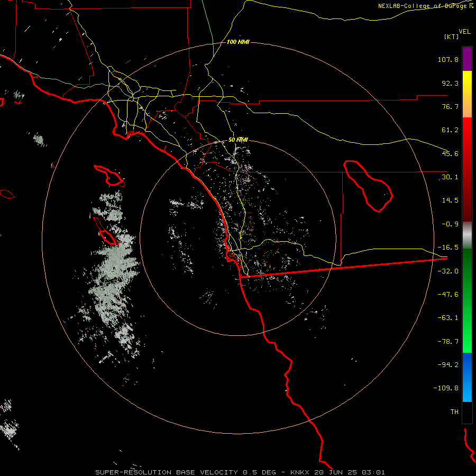Click the 76.7 legend value
Viewport: 476px width, 476px height.
click(450, 106)
